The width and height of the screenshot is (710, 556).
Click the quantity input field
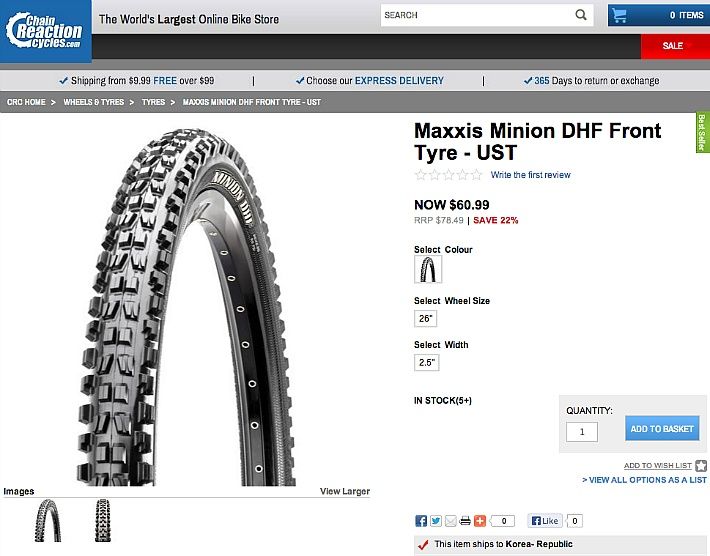582,432
